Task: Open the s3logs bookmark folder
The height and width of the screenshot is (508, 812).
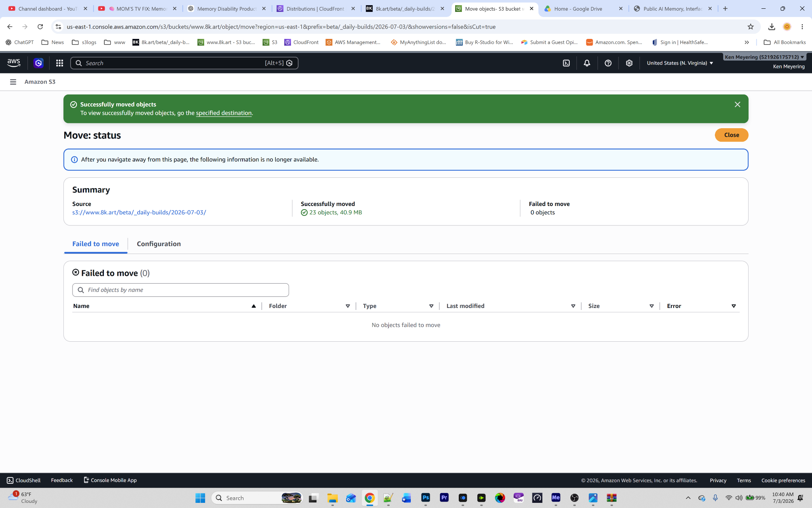Action: point(84,42)
